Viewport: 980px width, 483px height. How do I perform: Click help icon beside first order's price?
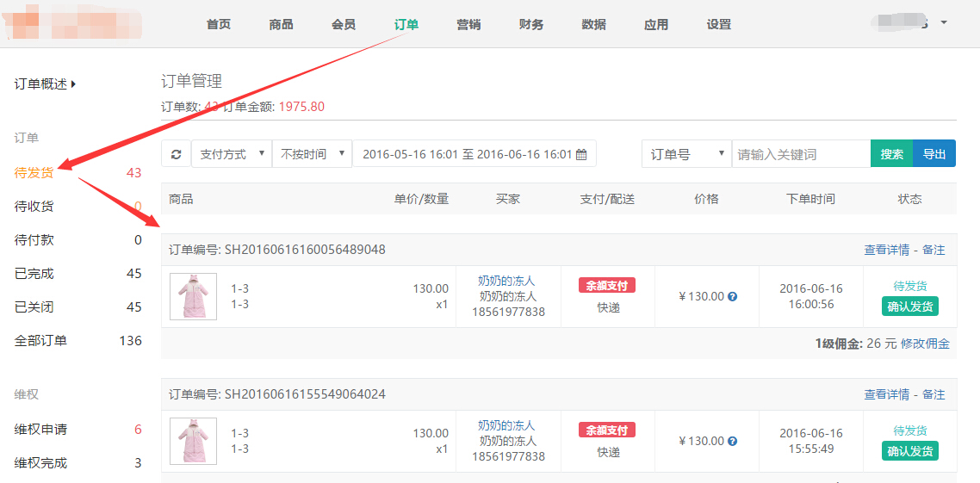point(733,297)
